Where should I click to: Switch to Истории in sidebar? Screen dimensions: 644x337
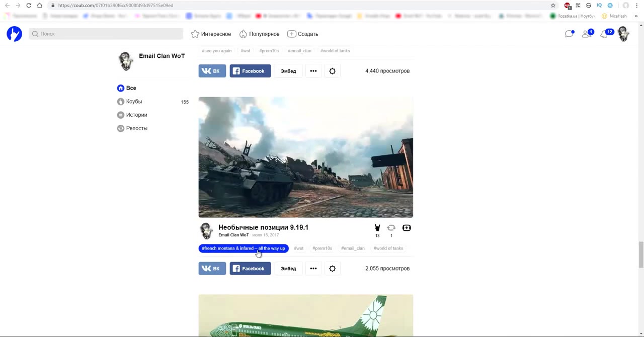pos(136,115)
